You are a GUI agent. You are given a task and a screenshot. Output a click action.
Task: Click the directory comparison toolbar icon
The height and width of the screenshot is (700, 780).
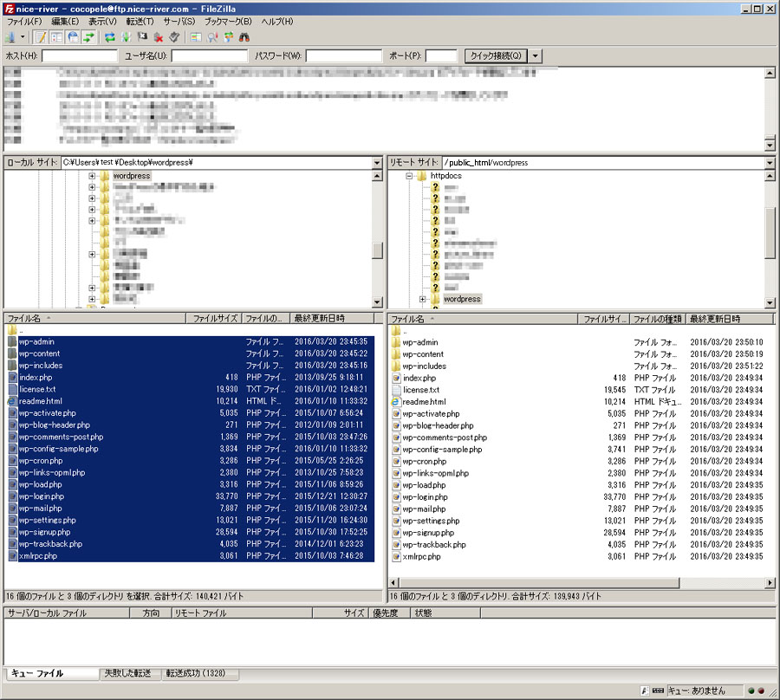[212, 37]
